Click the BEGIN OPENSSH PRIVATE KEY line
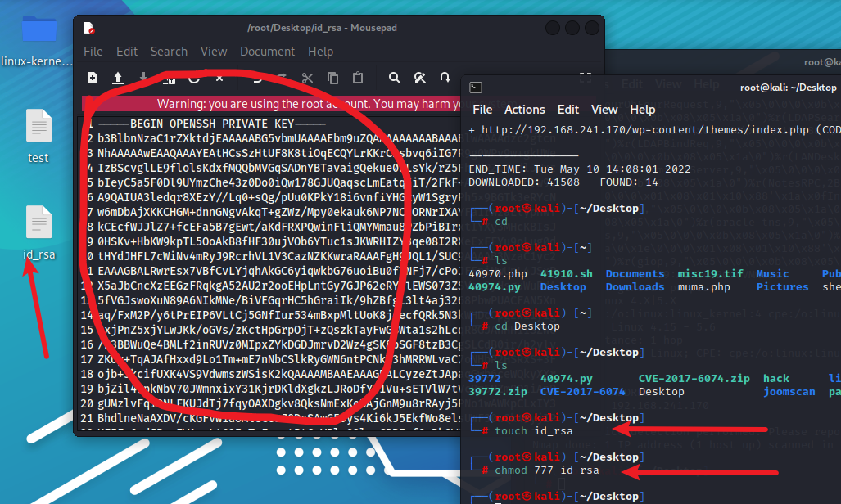841x504 pixels. (212, 124)
